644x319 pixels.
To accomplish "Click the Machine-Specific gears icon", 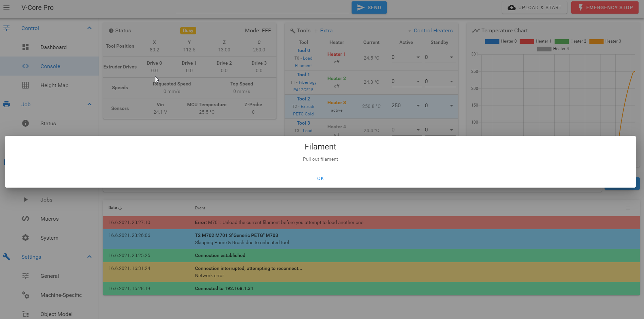I will 26,295.
